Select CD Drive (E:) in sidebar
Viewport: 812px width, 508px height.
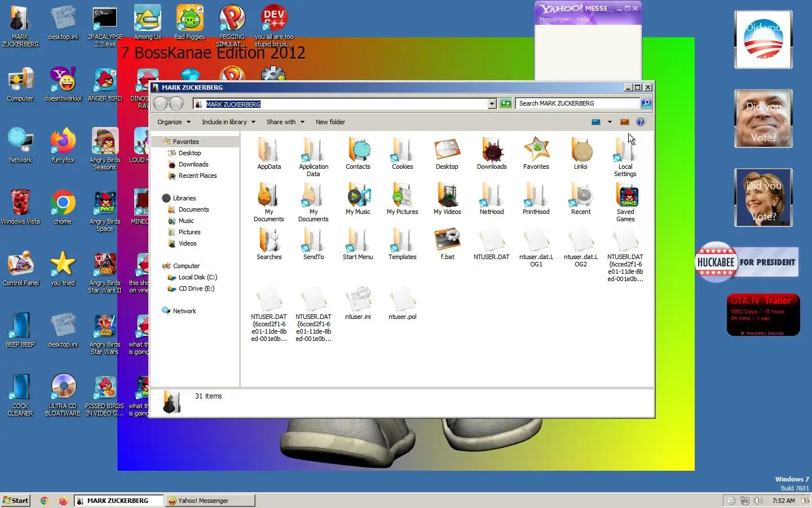click(x=196, y=288)
